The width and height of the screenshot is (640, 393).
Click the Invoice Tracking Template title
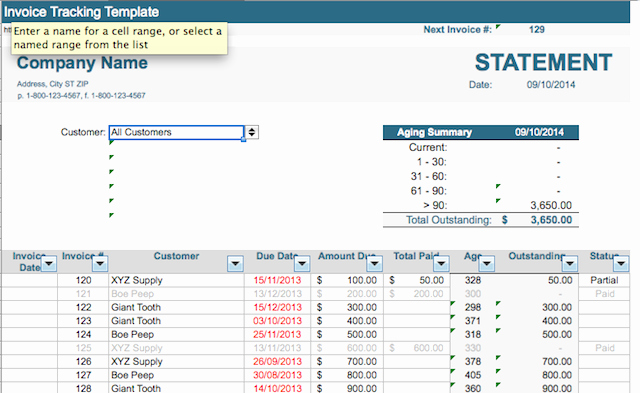(81, 12)
